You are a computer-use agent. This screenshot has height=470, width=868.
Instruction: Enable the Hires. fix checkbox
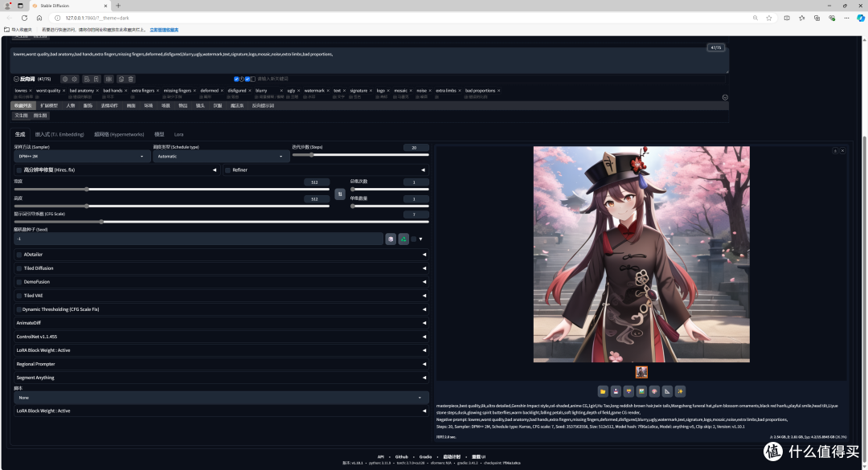(19, 170)
